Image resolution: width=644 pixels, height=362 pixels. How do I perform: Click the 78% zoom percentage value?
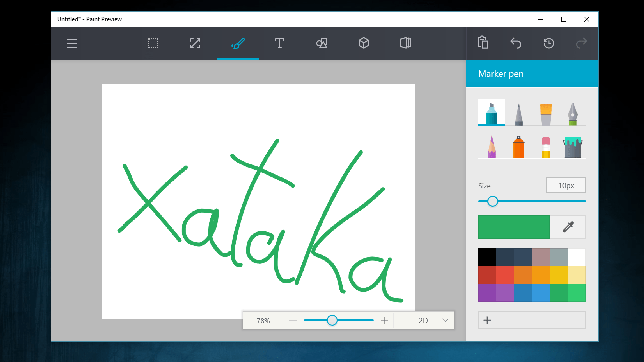(x=263, y=321)
